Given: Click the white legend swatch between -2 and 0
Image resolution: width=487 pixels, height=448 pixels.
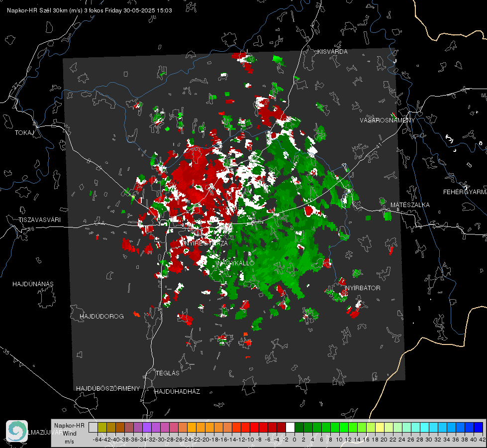Looking at the screenshot, I should (x=290, y=428).
